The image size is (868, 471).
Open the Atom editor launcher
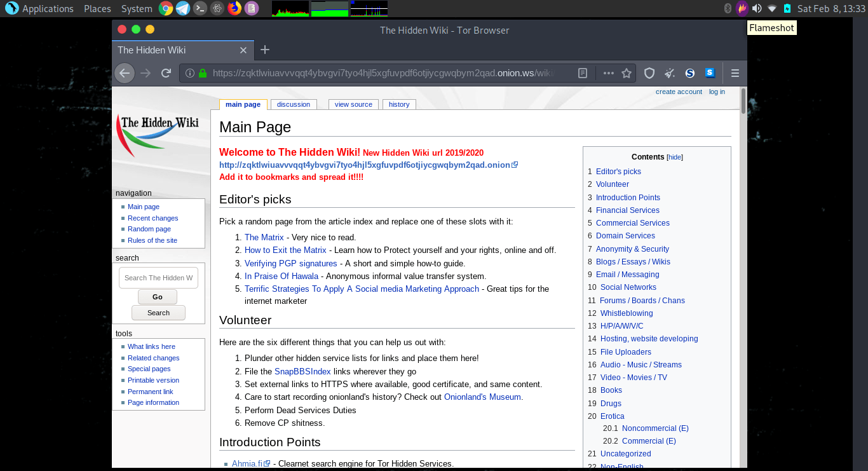pyautogui.click(x=217, y=8)
